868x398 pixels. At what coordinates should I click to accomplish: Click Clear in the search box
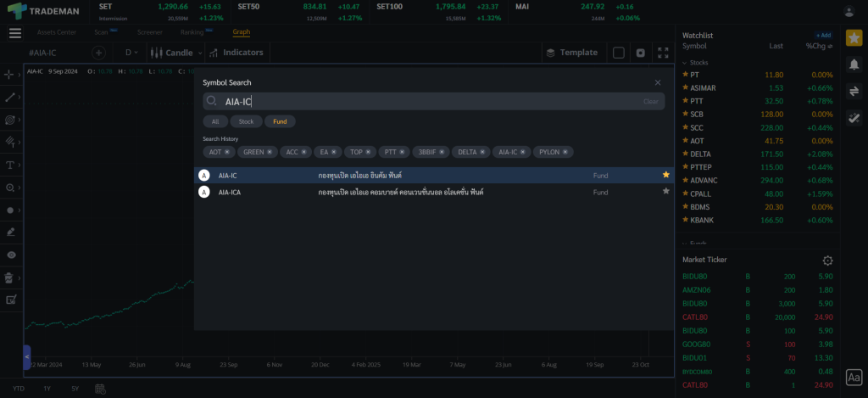pyautogui.click(x=650, y=102)
